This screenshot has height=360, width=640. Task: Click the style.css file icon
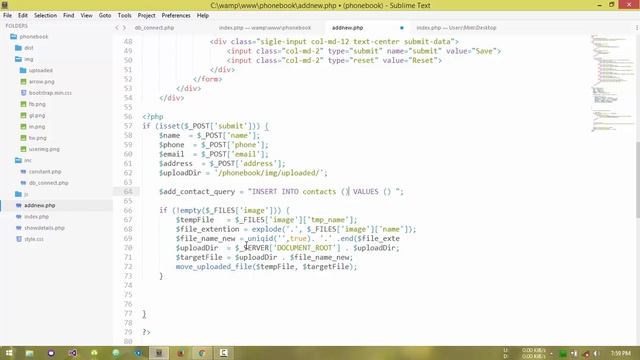pos(19,239)
